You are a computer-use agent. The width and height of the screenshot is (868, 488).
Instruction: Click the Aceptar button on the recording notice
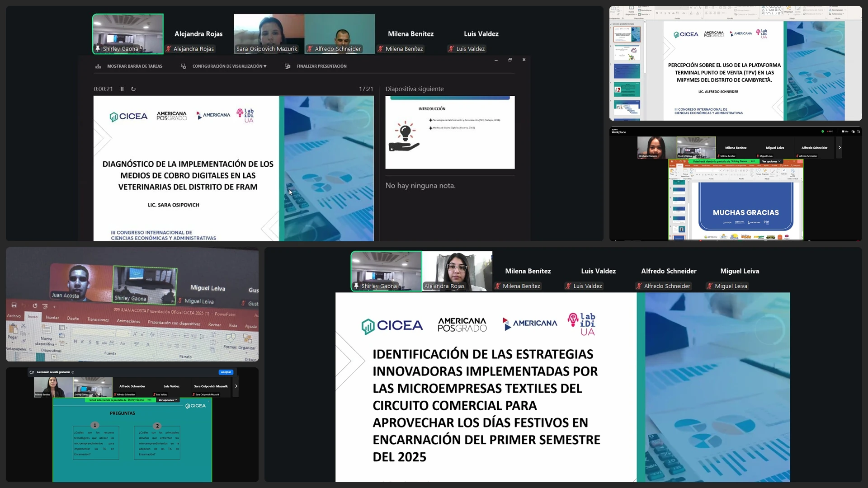[x=226, y=372]
